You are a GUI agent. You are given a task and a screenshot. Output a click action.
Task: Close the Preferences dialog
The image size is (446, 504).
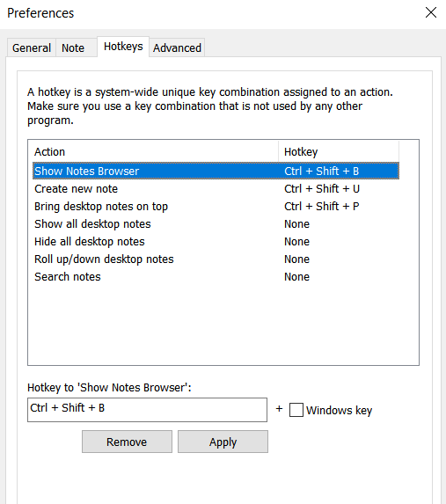click(430, 13)
